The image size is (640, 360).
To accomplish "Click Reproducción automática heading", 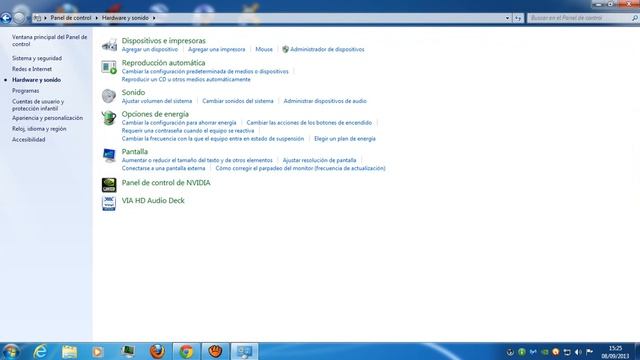I will [x=163, y=63].
